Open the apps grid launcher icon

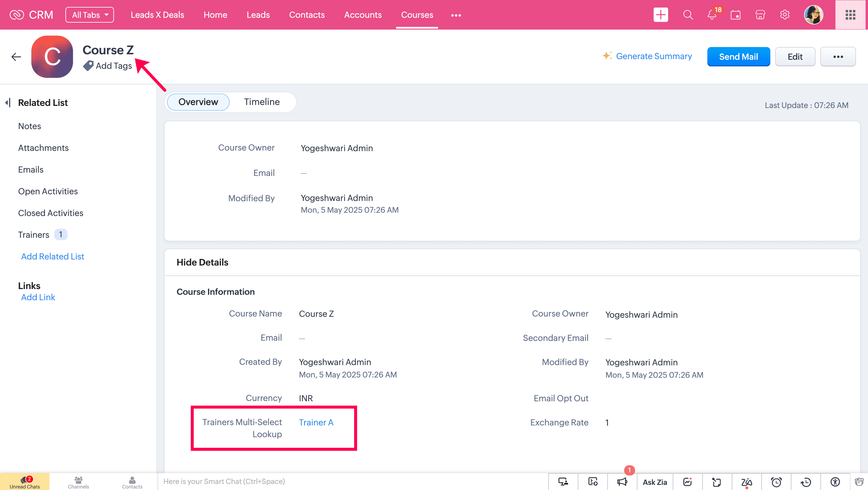[x=850, y=15]
